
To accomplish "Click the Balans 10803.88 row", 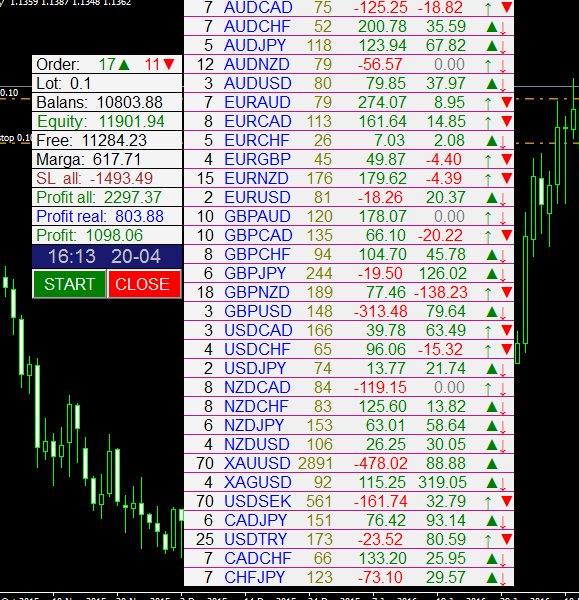I will point(107,103).
